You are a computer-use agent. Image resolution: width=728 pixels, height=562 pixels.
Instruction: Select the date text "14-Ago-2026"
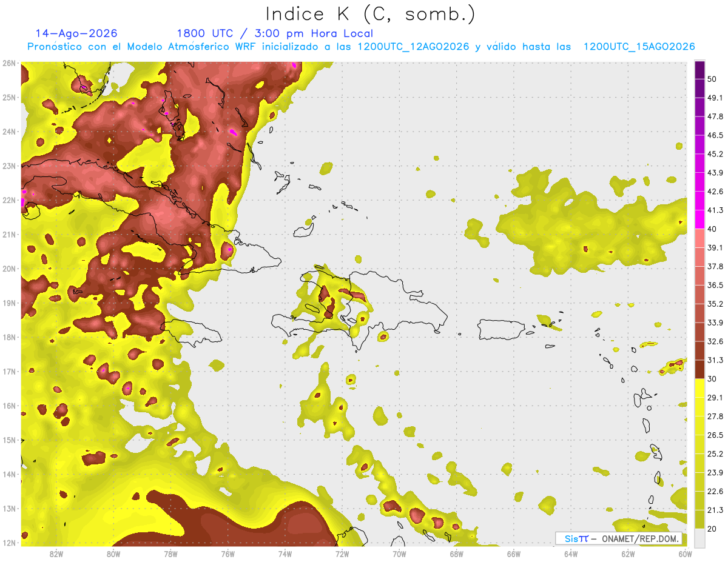(x=76, y=33)
